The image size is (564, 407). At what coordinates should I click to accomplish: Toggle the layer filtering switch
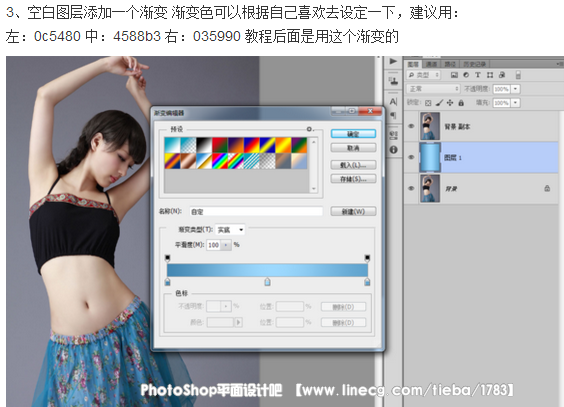point(518,75)
